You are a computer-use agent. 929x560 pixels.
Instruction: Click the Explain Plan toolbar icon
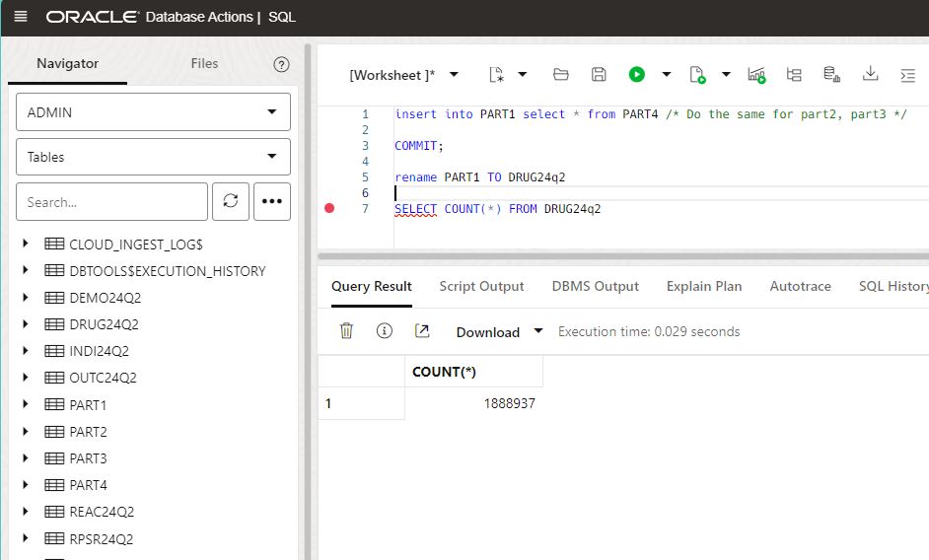click(794, 75)
